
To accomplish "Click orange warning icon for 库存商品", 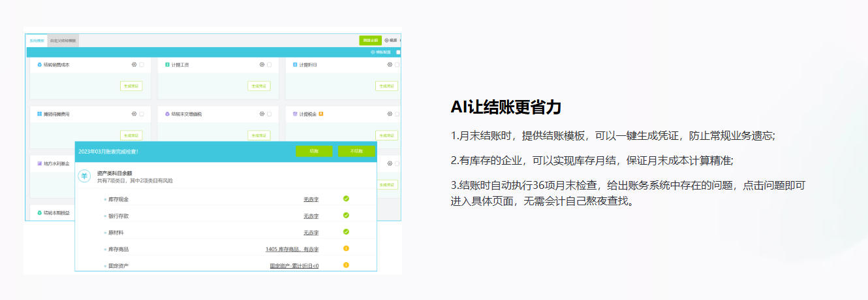I will point(346,248).
